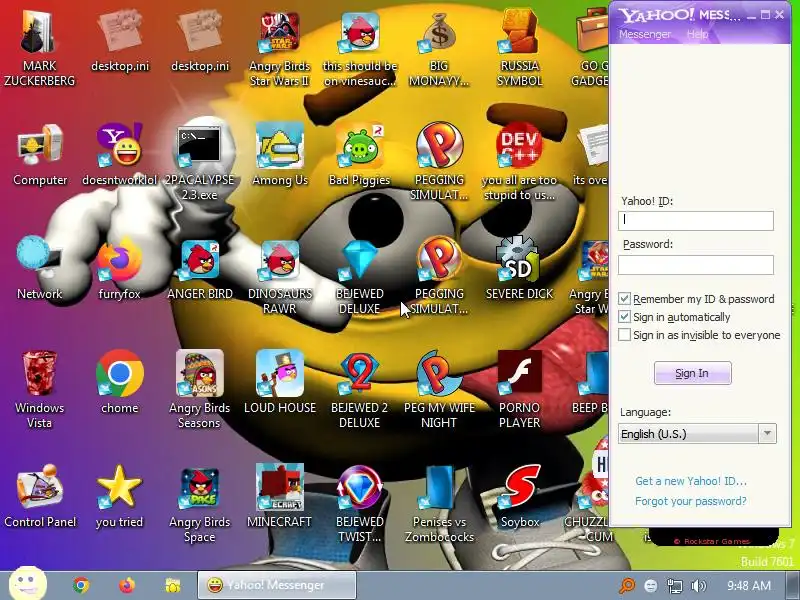This screenshot has height=600, width=800.
Task: Click the magnifier icon in system tray
Action: [x=627, y=586]
